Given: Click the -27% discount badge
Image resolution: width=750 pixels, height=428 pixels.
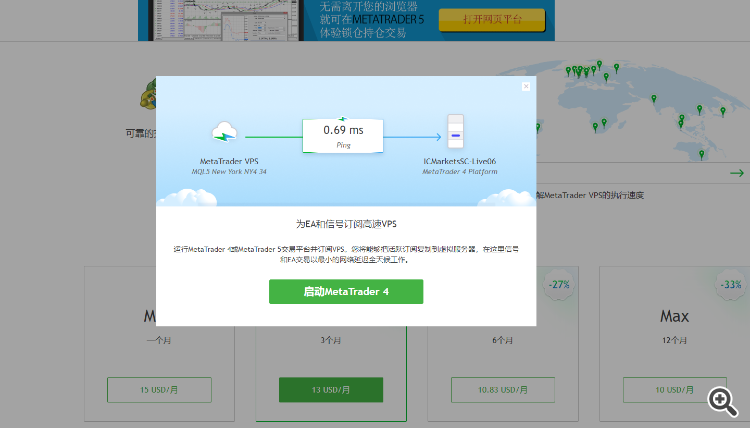Looking at the screenshot, I should (x=559, y=285).
